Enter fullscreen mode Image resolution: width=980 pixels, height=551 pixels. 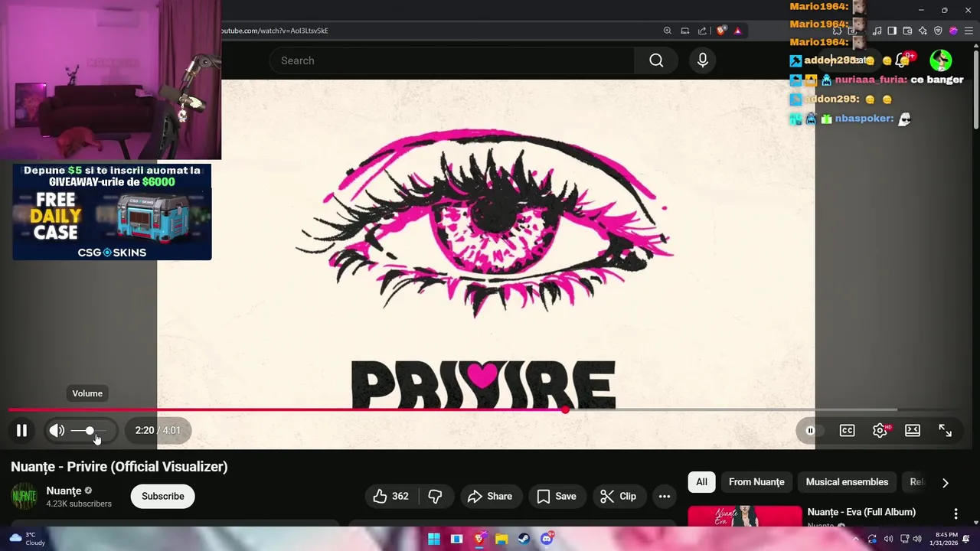(x=946, y=430)
